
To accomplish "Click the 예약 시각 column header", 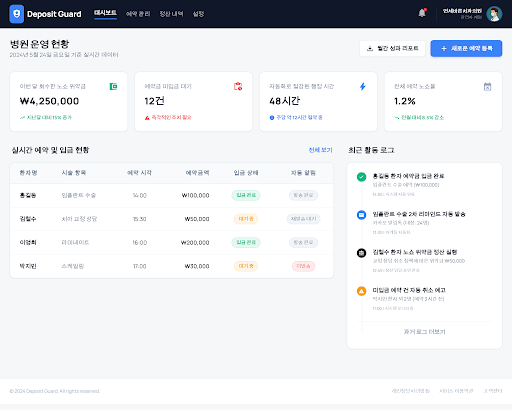I will pos(139,173).
